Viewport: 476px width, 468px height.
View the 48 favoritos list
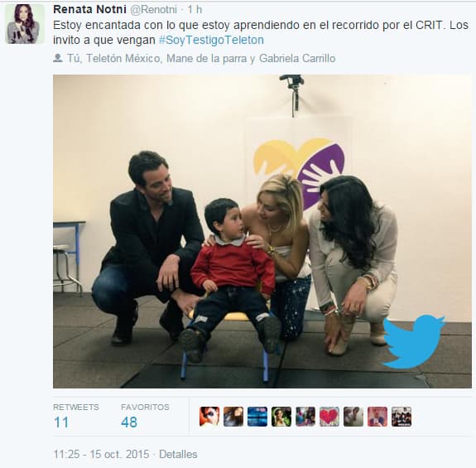pyautogui.click(x=145, y=416)
